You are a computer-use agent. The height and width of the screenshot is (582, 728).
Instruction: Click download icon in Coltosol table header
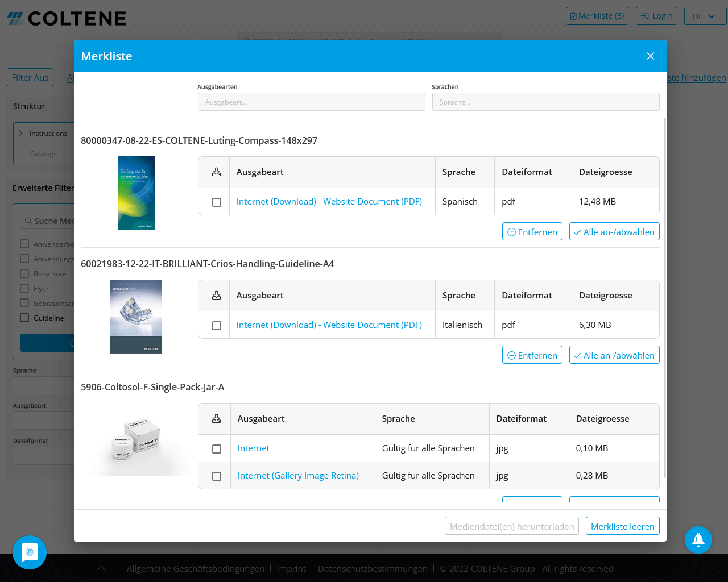217,419
